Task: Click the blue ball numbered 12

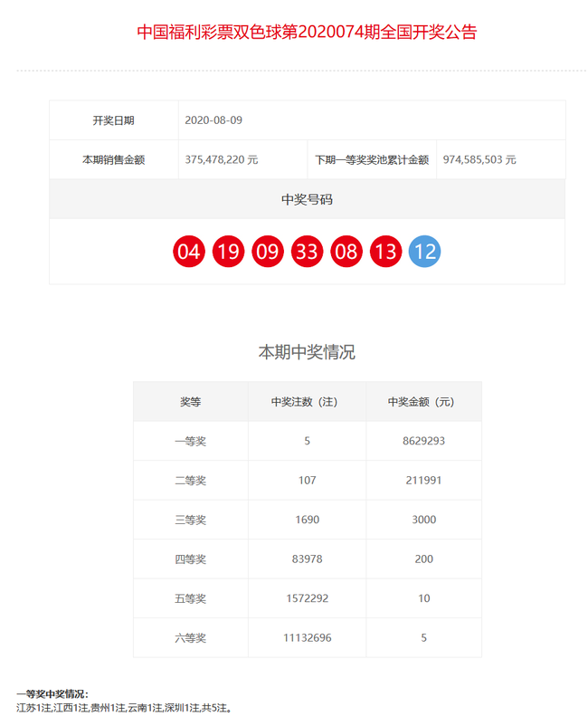Action: tap(424, 252)
